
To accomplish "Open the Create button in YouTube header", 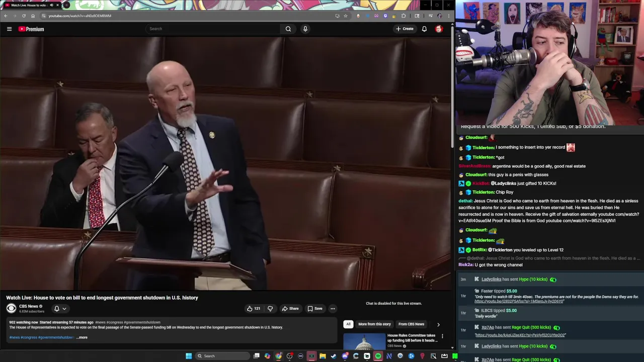I will pyautogui.click(x=405, y=29).
